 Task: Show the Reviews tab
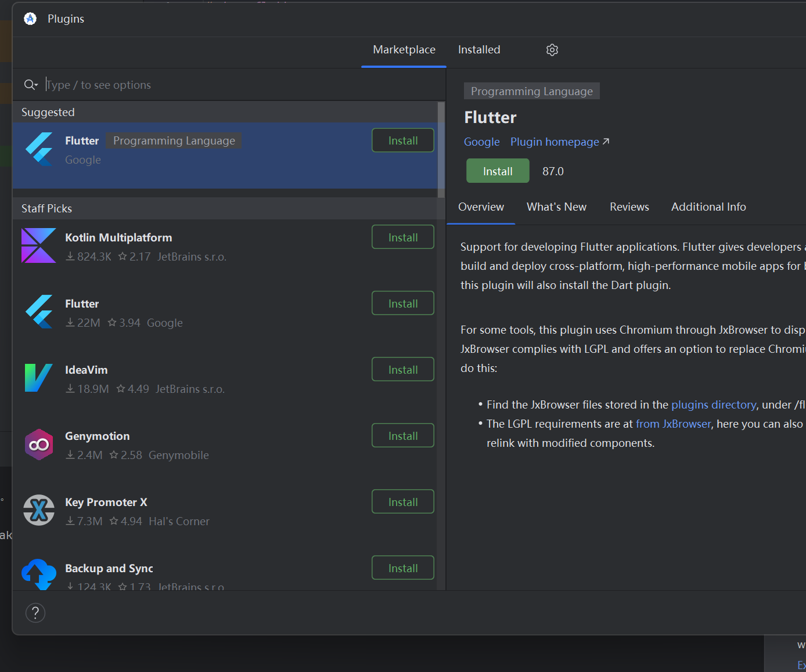[629, 207]
